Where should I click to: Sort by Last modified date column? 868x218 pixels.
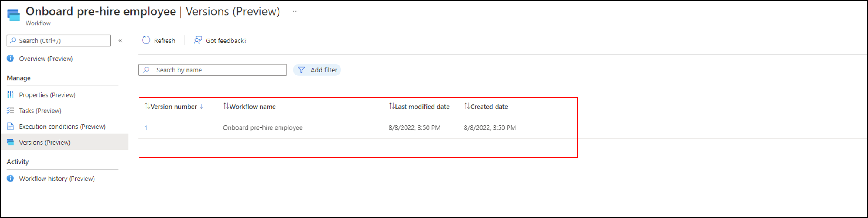click(x=422, y=107)
